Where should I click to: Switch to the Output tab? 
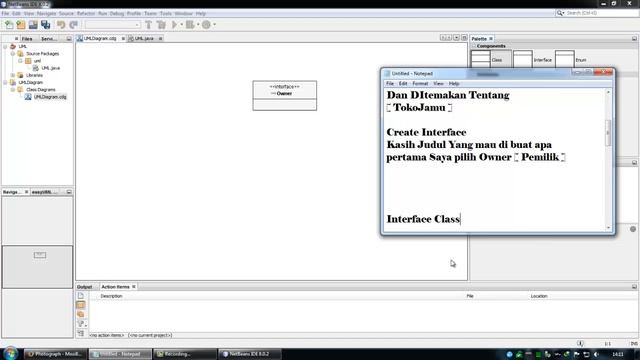[x=84, y=287]
